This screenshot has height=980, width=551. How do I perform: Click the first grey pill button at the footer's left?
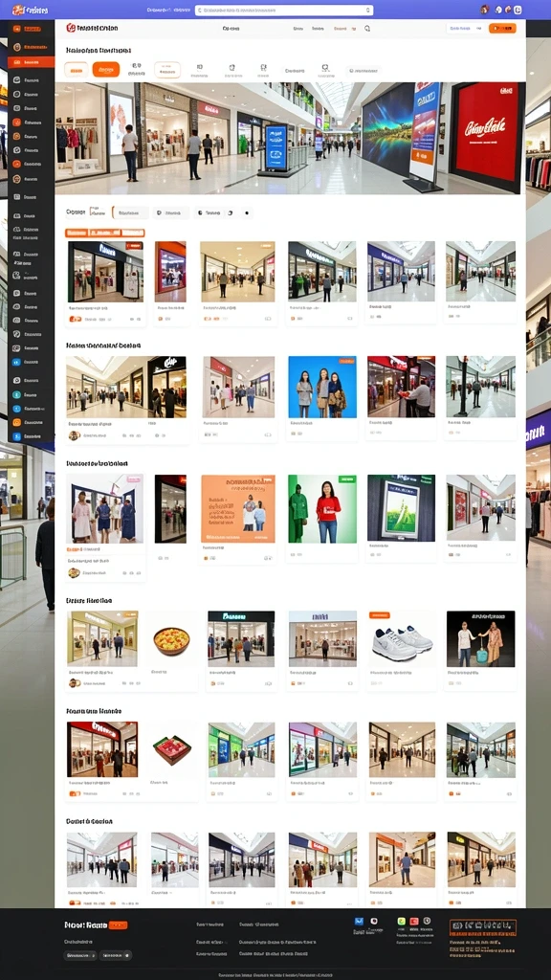point(80,955)
